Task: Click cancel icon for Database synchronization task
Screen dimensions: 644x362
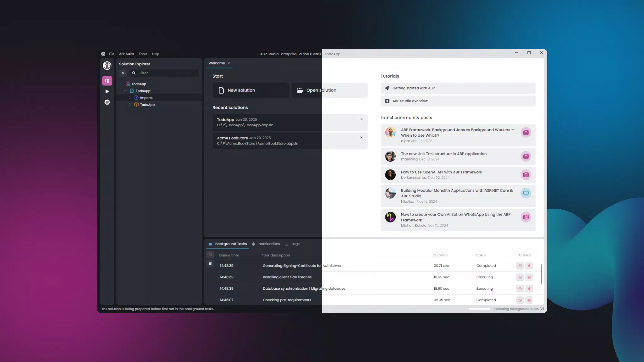Action: [x=520, y=288]
